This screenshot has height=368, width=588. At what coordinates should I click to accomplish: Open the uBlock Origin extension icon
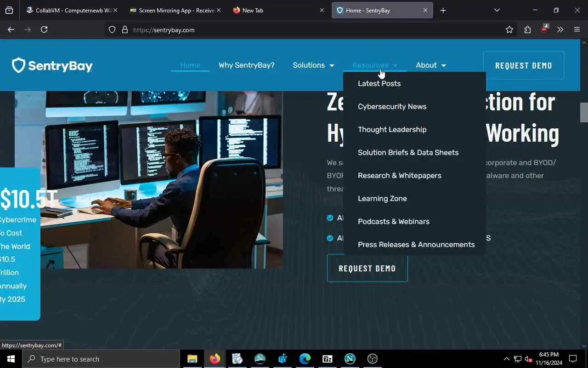tap(544, 29)
